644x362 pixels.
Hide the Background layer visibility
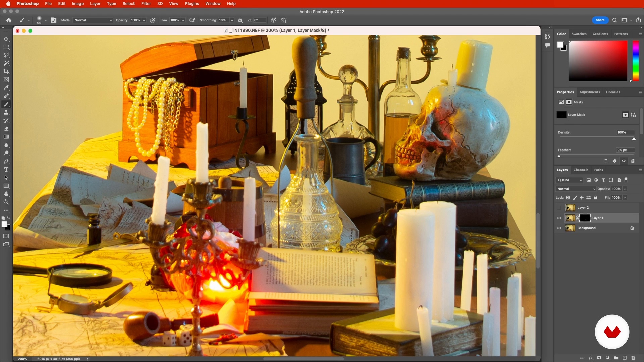pyautogui.click(x=559, y=228)
